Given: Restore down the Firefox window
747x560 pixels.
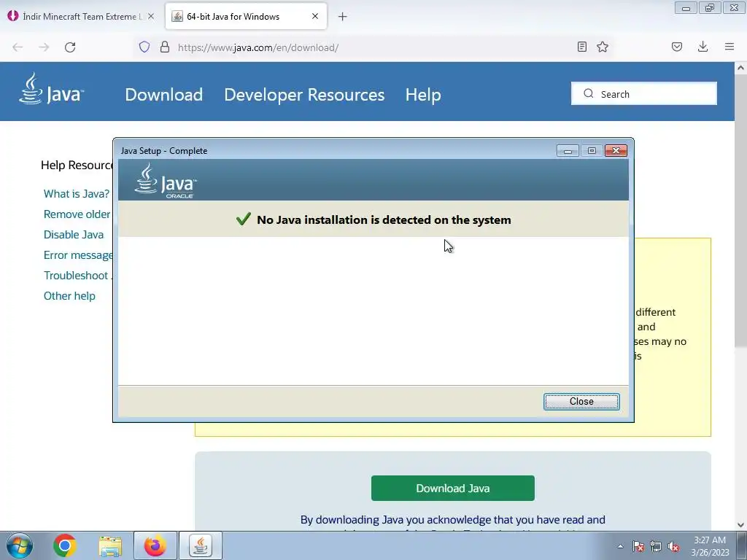Looking at the screenshot, I should [x=710, y=7].
